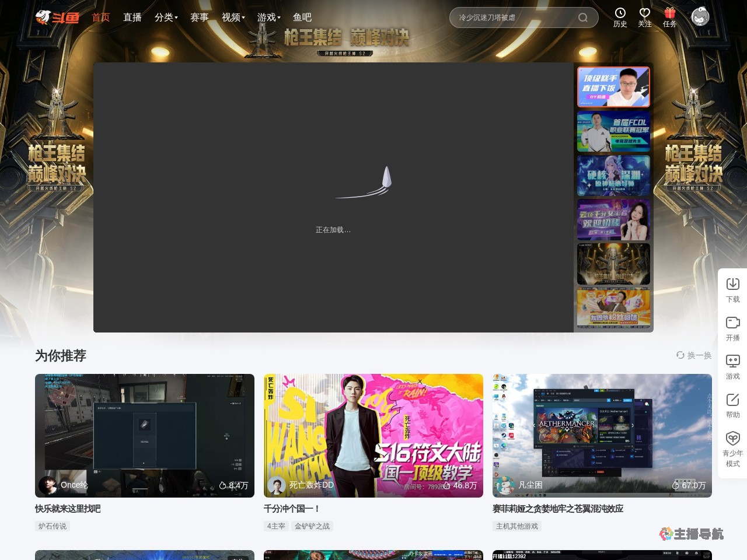Expand the 分类 dropdown menu

pos(166,17)
